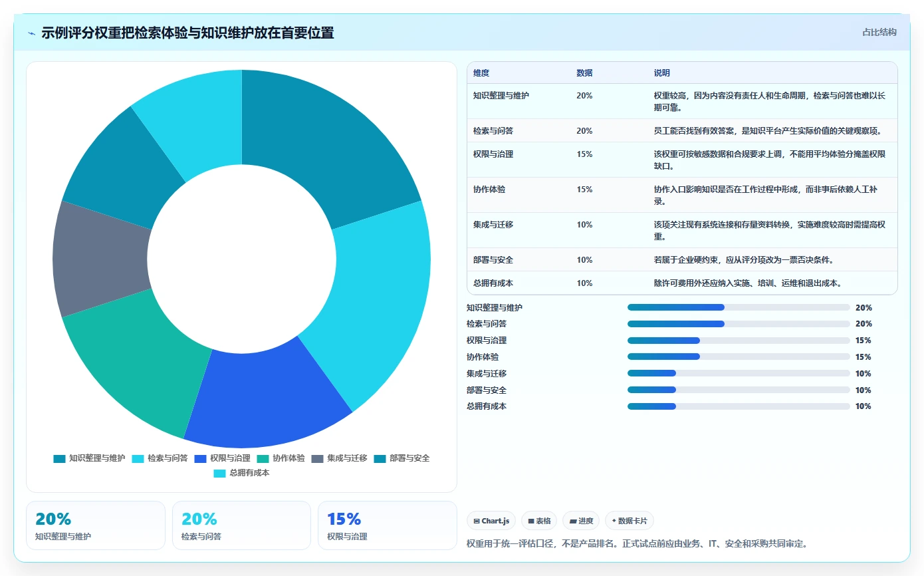Select the 进度 chip
The width and height of the screenshot is (924, 576).
[581, 521]
